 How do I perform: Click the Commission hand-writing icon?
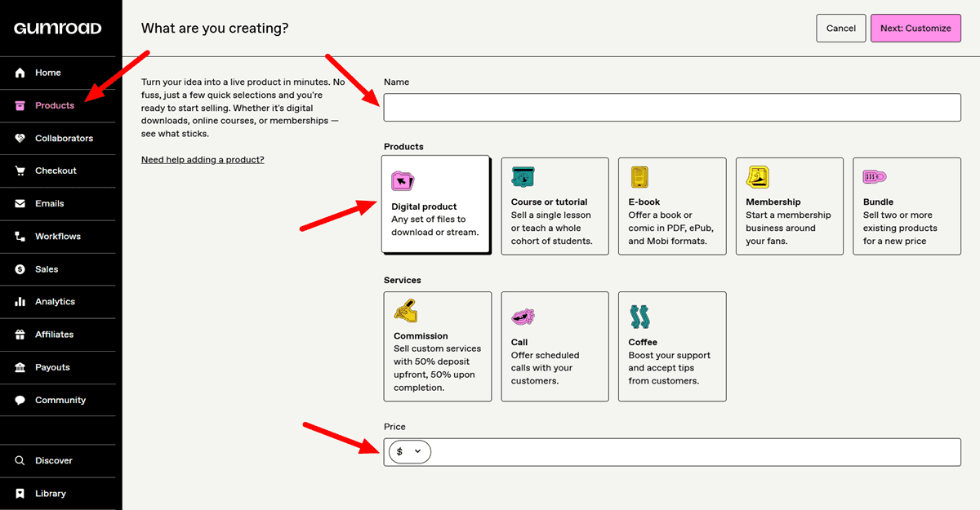click(x=406, y=311)
